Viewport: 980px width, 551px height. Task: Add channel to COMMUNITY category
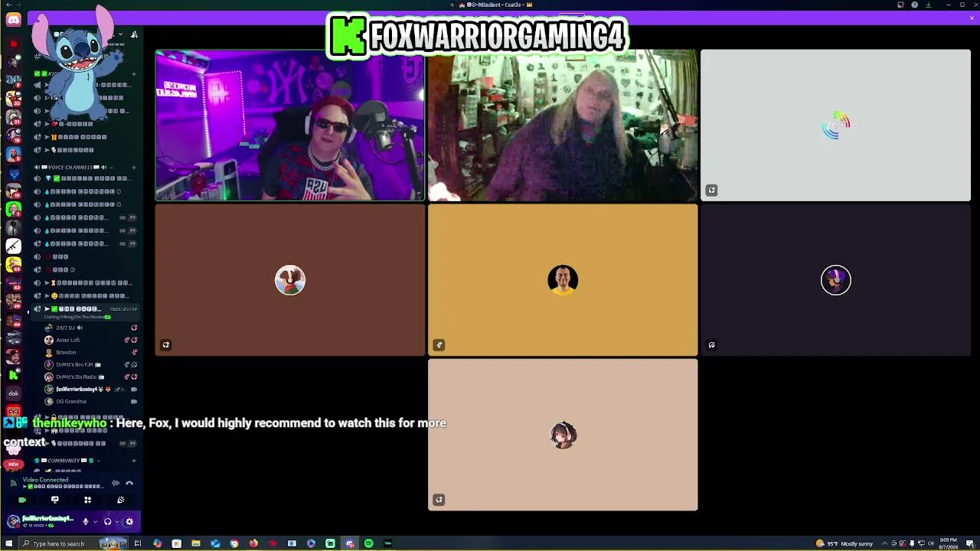tap(134, 461)
